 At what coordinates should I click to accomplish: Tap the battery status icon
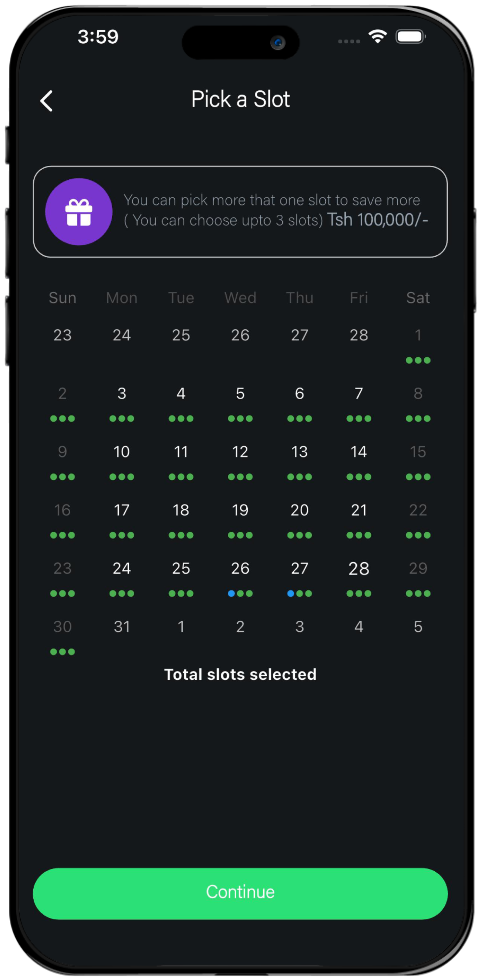411,37
